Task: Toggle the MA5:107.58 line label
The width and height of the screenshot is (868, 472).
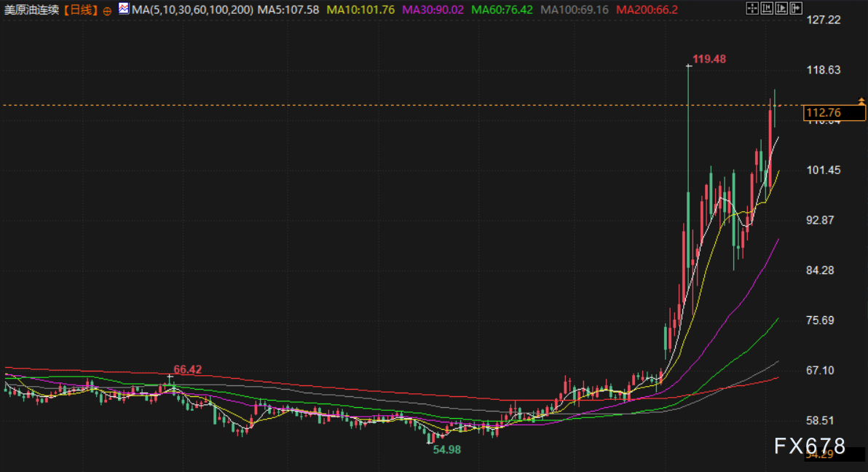Action: [289, 10]
